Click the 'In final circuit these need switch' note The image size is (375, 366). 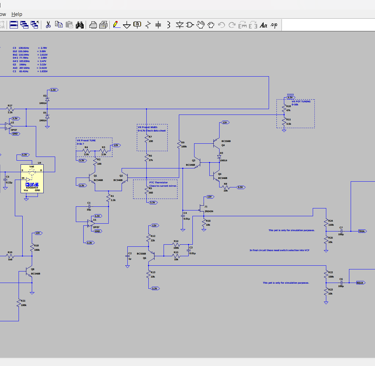280,250
